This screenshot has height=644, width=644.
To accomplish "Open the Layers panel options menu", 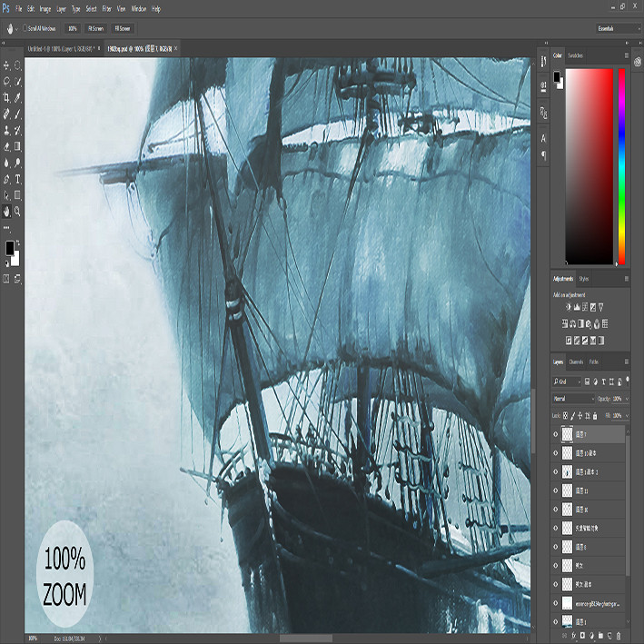I will [x=627, y=362].
